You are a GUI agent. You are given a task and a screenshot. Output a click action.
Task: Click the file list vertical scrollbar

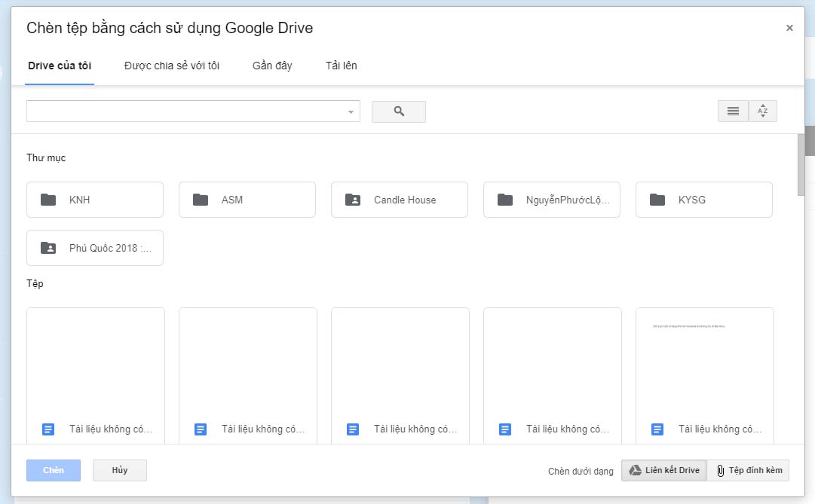click(801, 165)
